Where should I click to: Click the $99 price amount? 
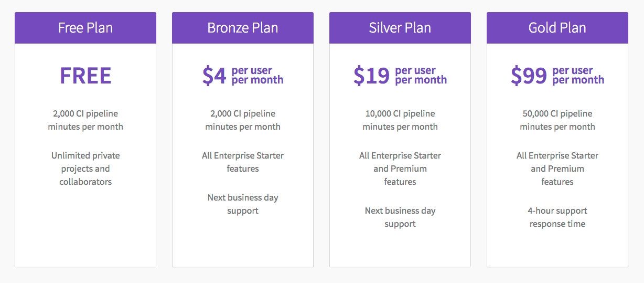point(529,76)
